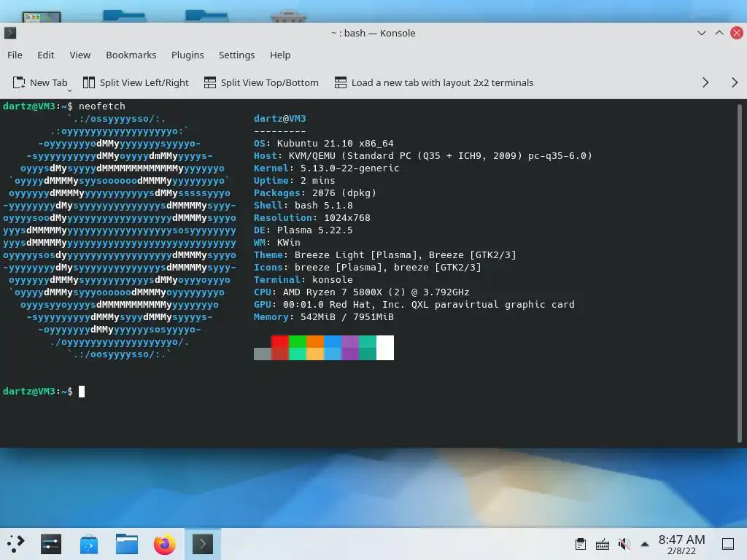
Task: Click the Shell 'bash 5.1.8' text
Action: (x=323, y=205)
